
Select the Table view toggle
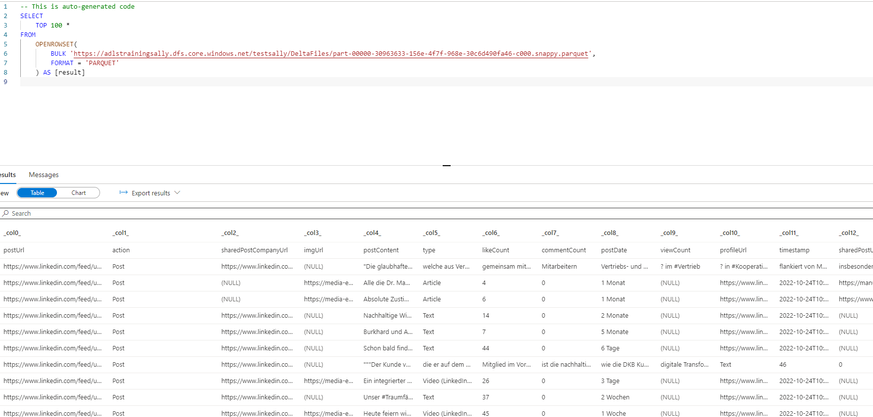(x=37, y=193)
